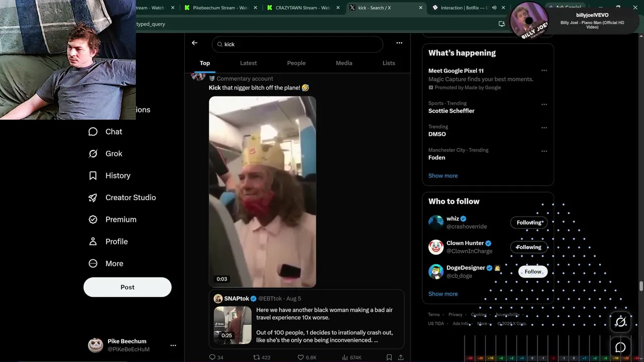This screenshot has height=362, width=644.
Task: Open search options three-dot menu
Action: (399, 43)
